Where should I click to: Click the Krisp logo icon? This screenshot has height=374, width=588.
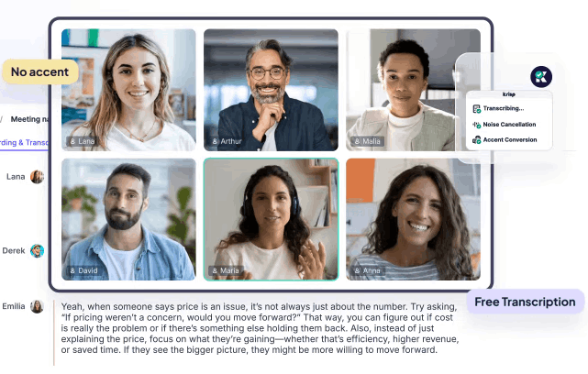click(x=540, y=76)
